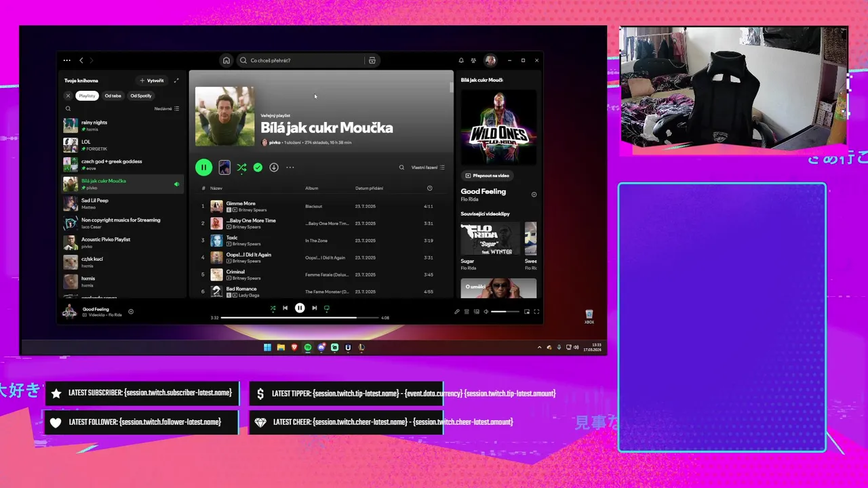Open the user profile avatar menu
Viewport: 868px width, 488px height.
490,60
